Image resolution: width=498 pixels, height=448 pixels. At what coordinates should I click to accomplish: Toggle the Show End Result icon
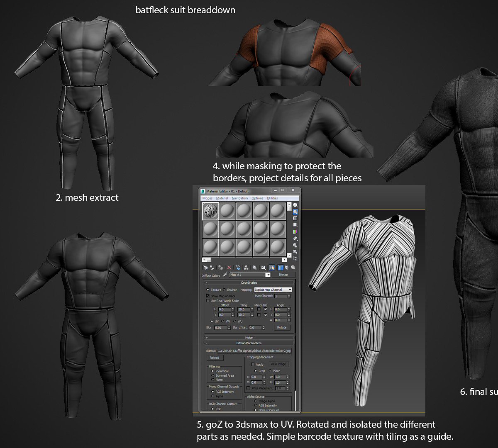[281, 268]
